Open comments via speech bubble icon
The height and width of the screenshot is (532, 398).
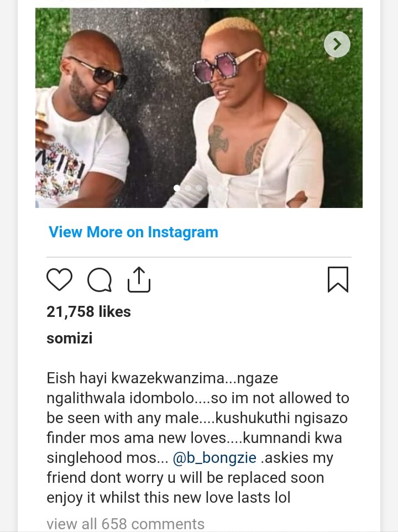click(99, 280)
